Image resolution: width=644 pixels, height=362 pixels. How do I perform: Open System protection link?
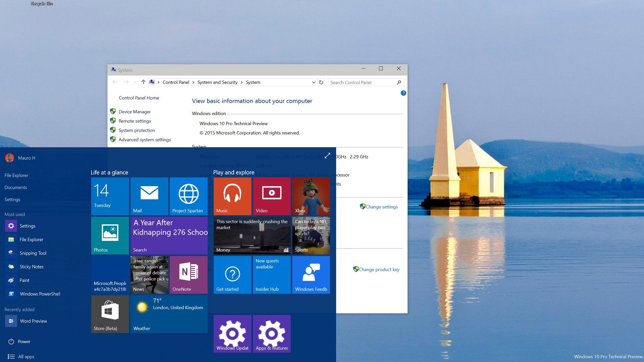point(137,130)
